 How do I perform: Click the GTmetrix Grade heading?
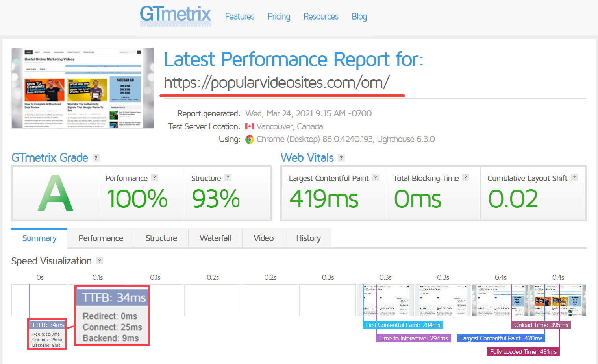(50, 158)
